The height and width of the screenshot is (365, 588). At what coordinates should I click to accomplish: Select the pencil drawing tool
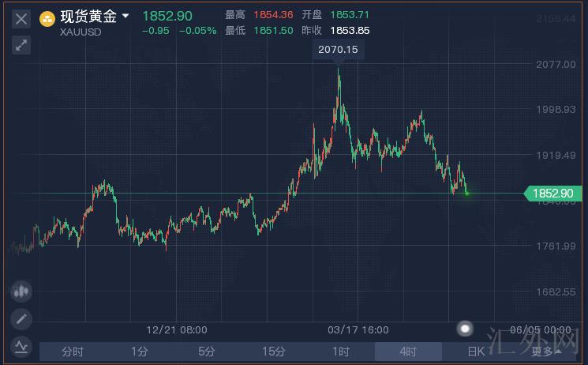21,319
